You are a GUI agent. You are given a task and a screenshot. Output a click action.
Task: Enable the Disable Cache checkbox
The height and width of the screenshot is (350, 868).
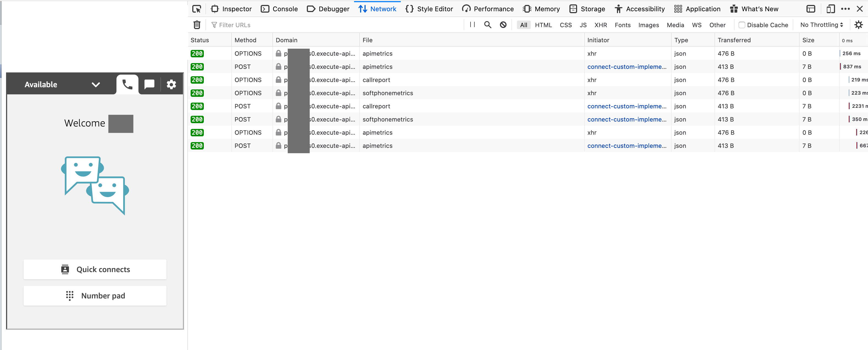(742, 25)
